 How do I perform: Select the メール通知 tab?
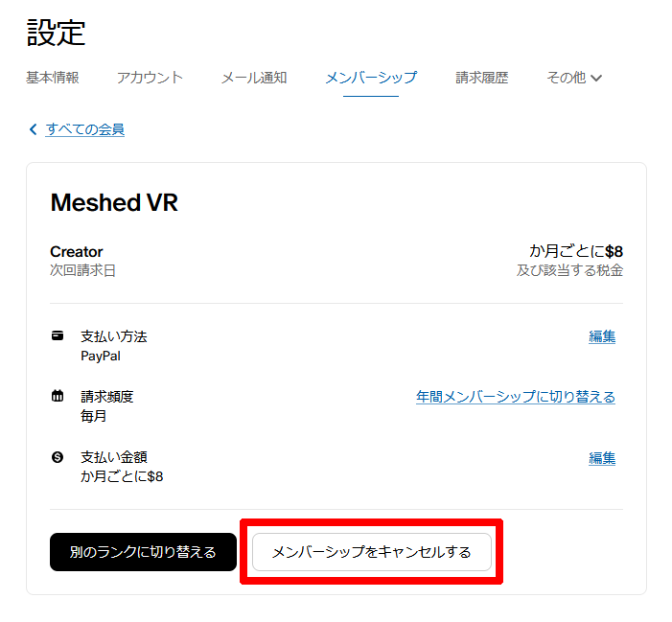coord(254,78)
